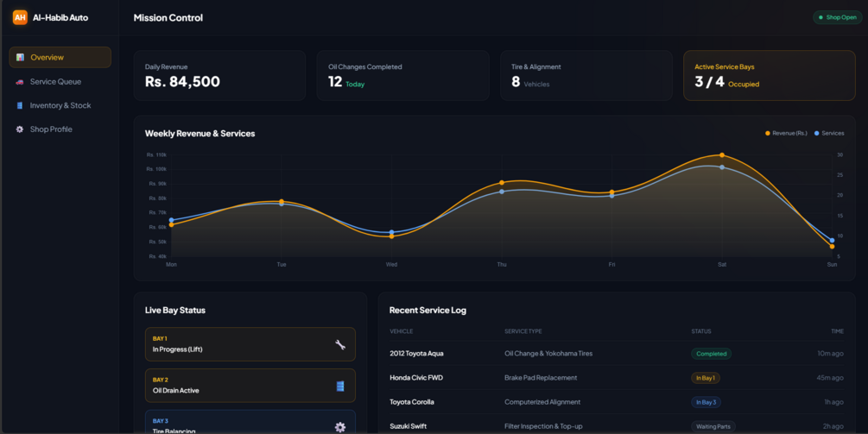Select the Saturday revenue peak data point
Viewport: 868px width, 434px height.
click(x=722, y=155)
